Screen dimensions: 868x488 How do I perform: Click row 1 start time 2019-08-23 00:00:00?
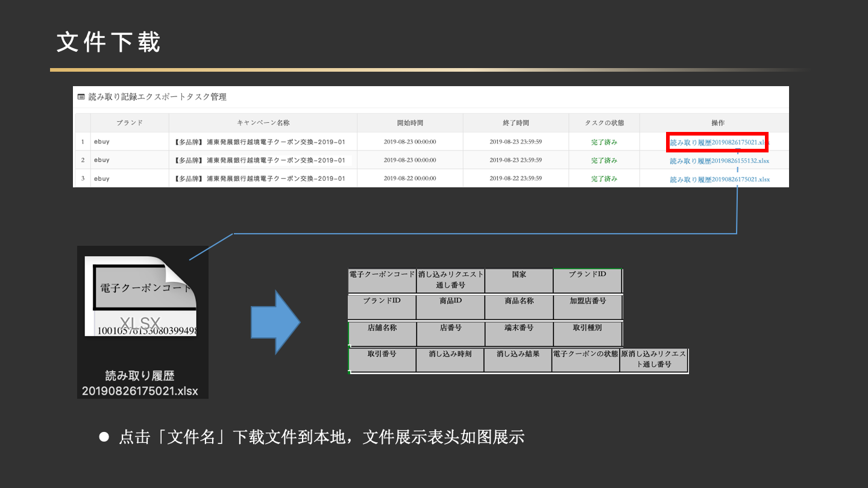click(410, 142)
